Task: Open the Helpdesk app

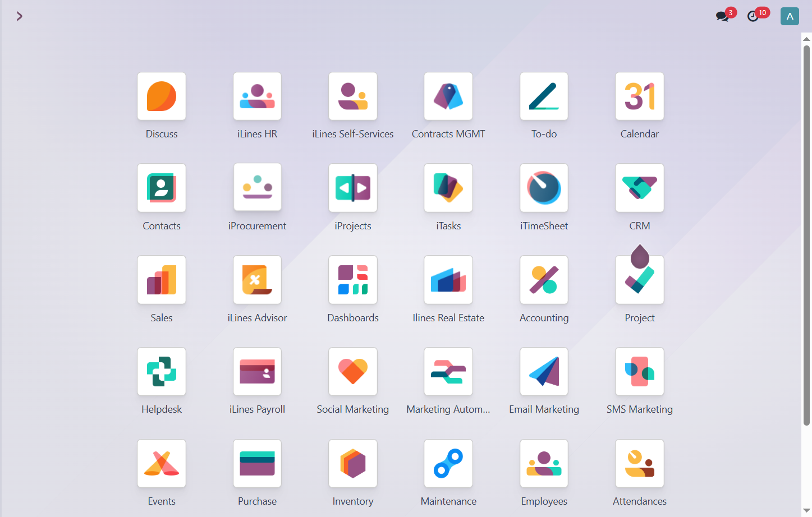Action: point(162,372)
